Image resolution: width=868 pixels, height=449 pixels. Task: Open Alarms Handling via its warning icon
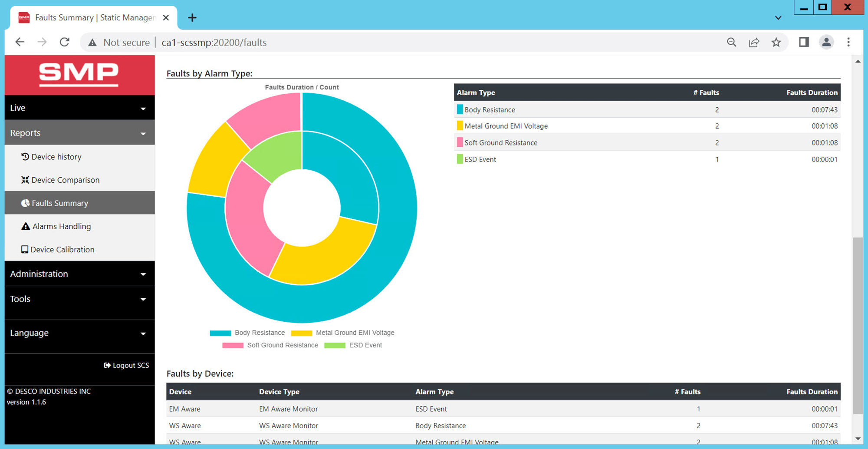pos(25,226)
